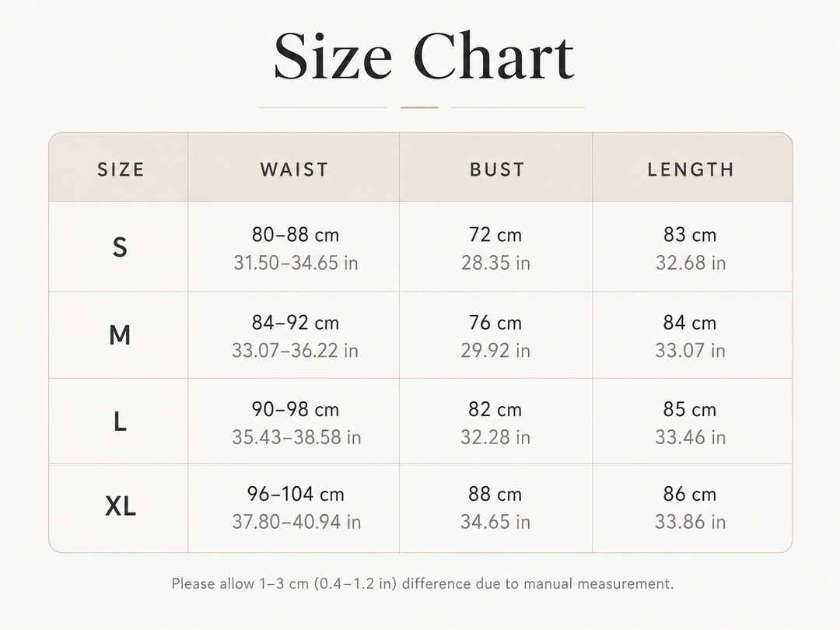This screenshot has height=630, width=840.
Task: Click the XL size row label
Action: (121, 506)
